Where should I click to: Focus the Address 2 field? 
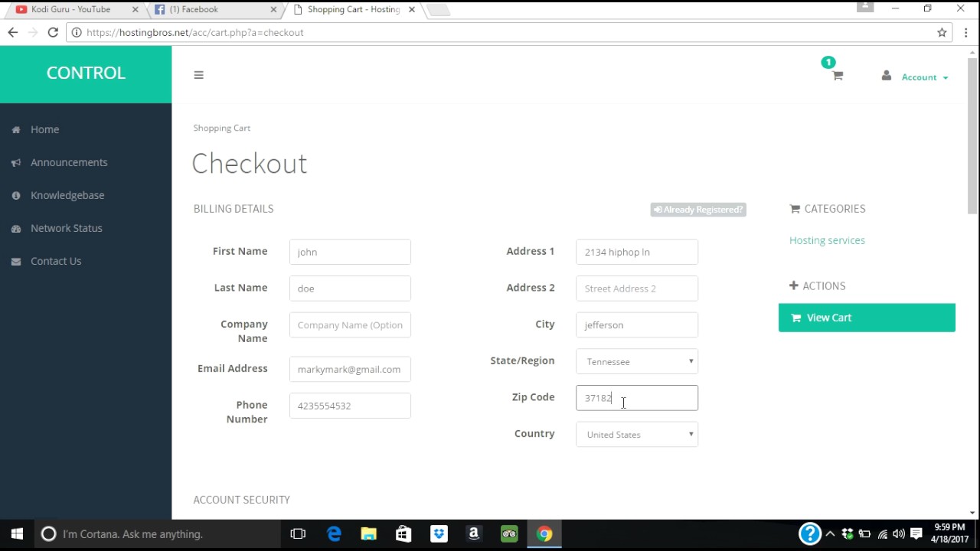637,289
